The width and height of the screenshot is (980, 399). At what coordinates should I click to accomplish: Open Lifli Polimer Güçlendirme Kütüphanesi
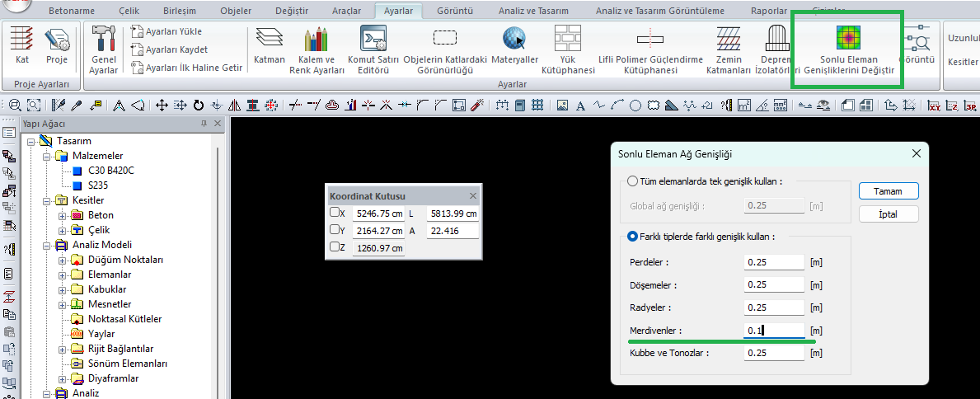tap(650, 50)
